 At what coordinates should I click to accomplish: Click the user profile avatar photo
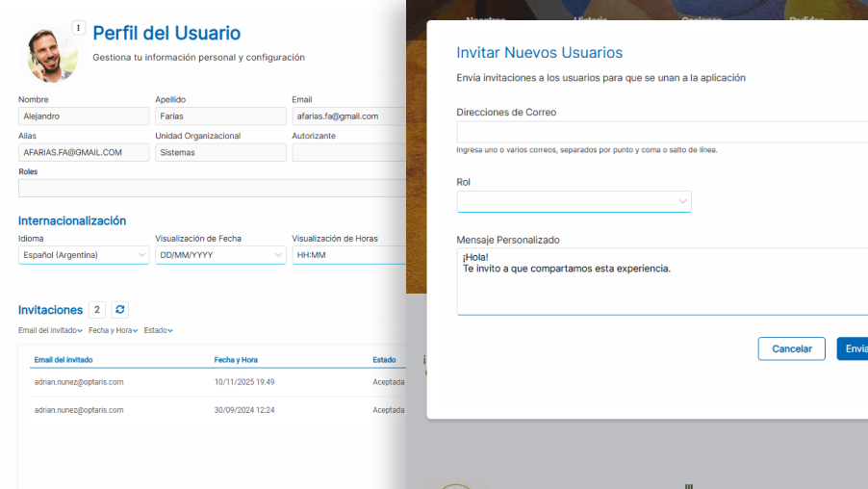pyautogui.click(x=51, y=55)
